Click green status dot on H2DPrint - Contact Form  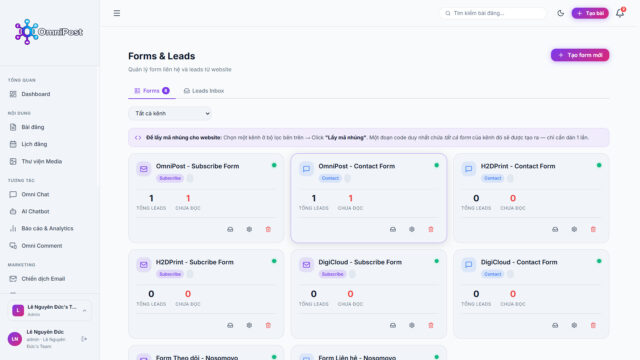point(599,165)
